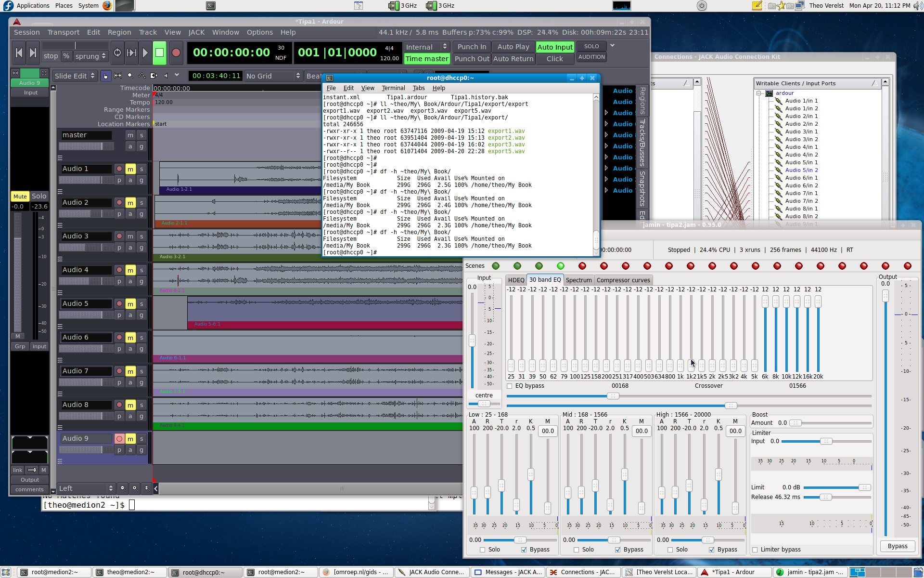This screenshot has height=578, width=924.
Task: Select the range selection tool
Action: coord(117,76)
